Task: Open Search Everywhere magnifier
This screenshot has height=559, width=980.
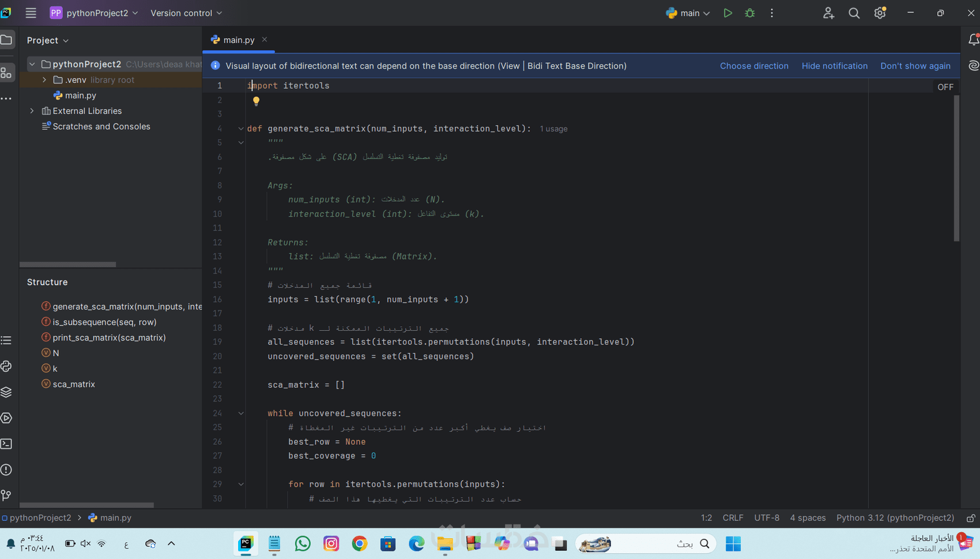Action: pyautogui.click(x=854, y=13)
